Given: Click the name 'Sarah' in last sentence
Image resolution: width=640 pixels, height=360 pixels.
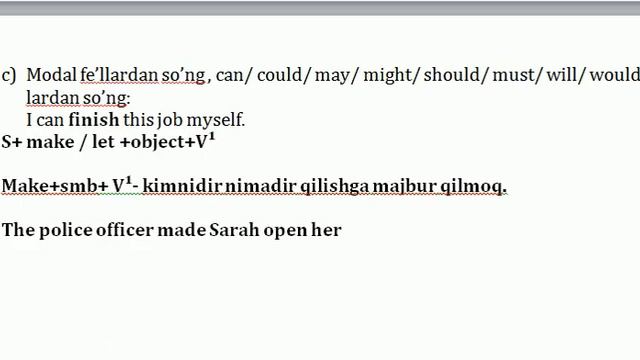Looking at the screenshot, I should click(234, 230).
